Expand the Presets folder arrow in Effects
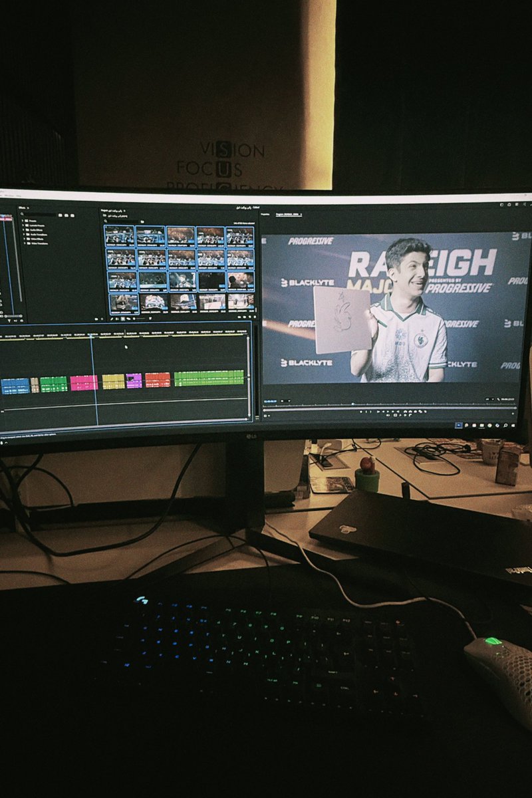532x798 pixels. click(x=23, y=221)
